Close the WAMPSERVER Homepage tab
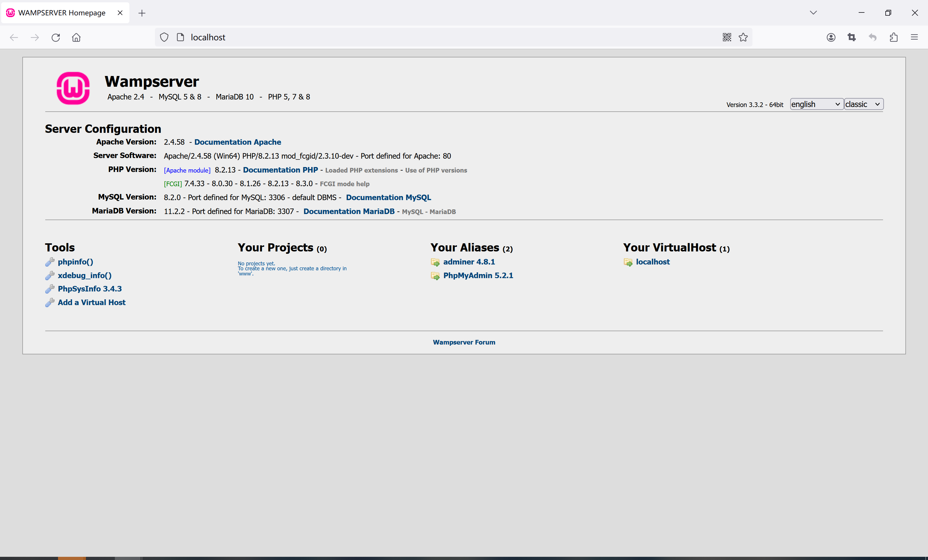 pyautogui.click(x=120, y=13)
